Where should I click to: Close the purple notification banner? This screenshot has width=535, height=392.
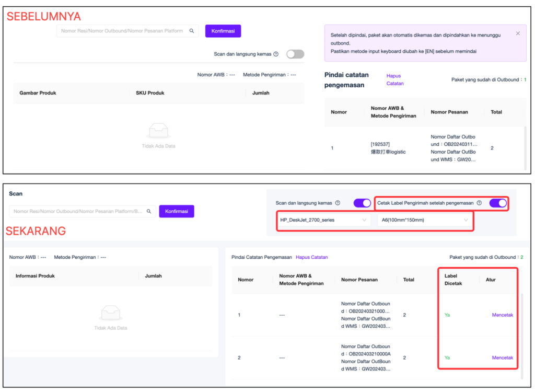click(518, 33)
